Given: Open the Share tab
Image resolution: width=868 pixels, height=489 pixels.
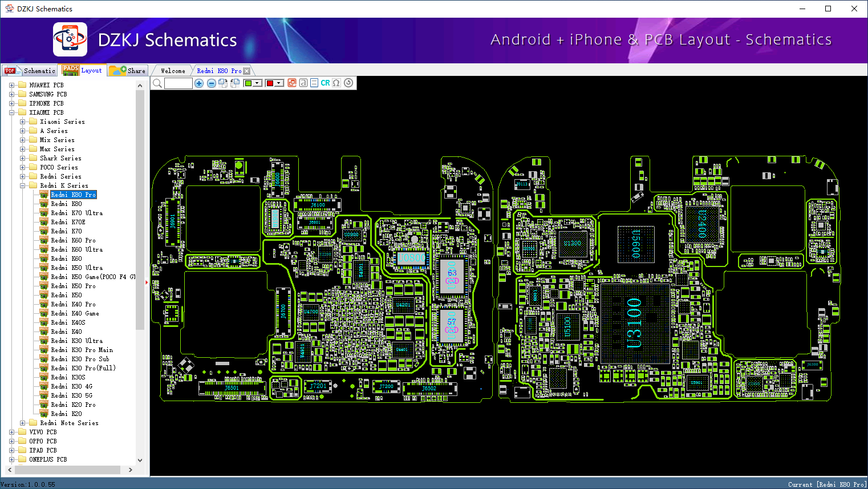Looking at the screenshot, I should coord(128,71).
